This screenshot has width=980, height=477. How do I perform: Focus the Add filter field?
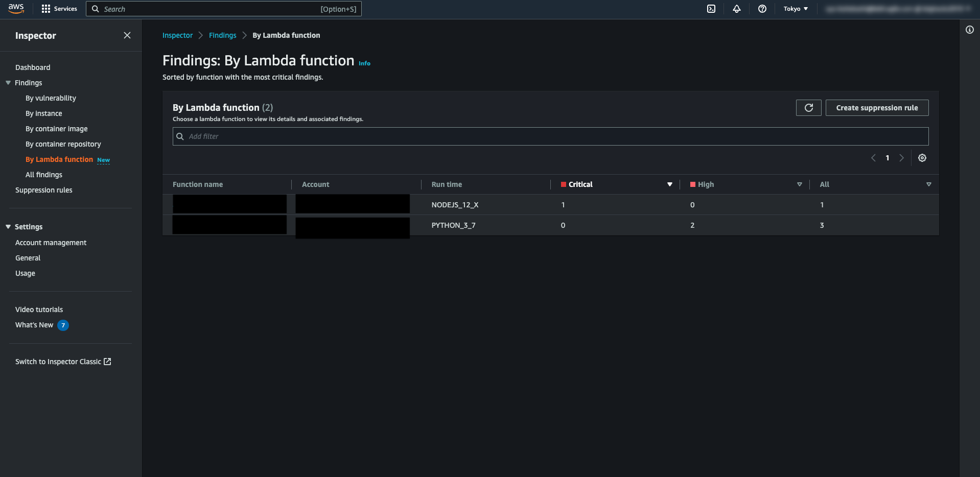click(x=550, y=136)
